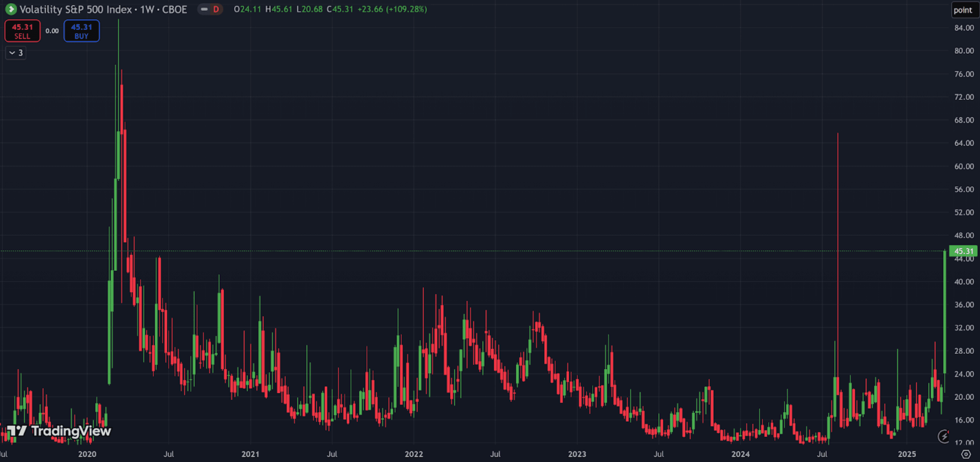Click the blue 45.31 BUY button

coord(81,31)
